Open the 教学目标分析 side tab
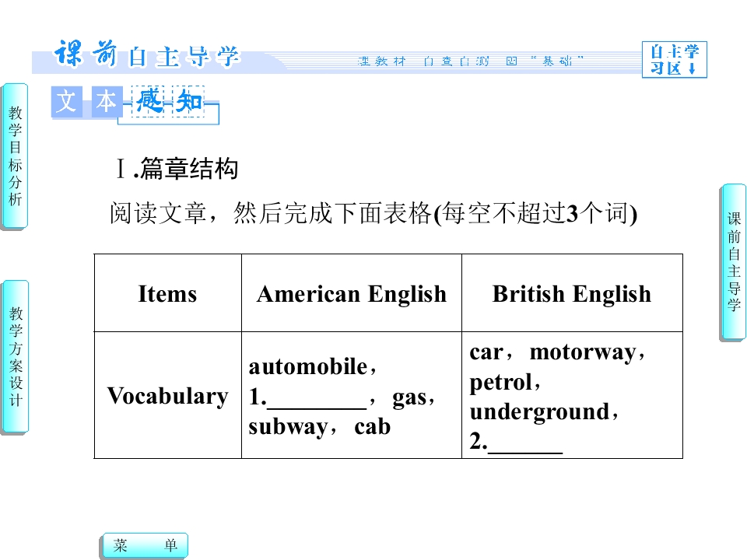This screenshot has height=560, width=747. [15, 156]
